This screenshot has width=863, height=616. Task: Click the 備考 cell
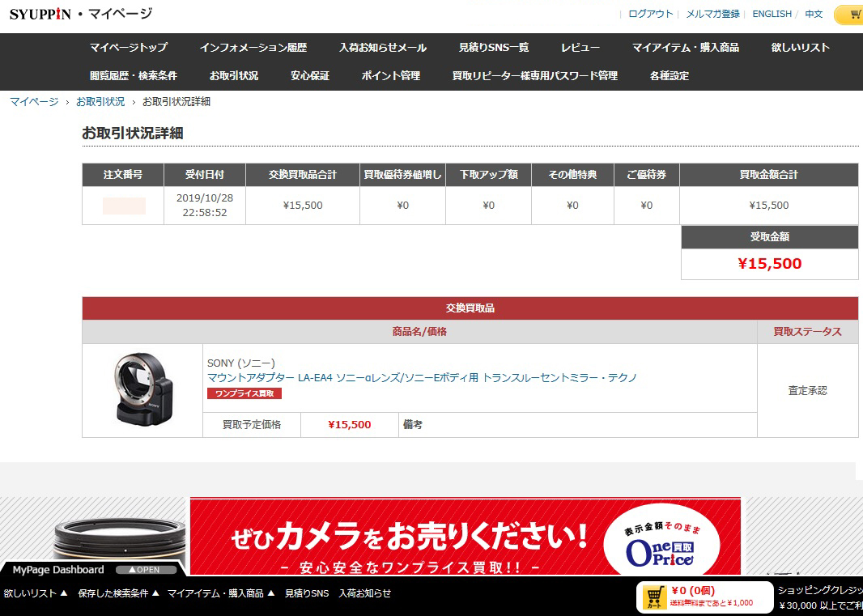pyautogui.click(x=577, y=425)
